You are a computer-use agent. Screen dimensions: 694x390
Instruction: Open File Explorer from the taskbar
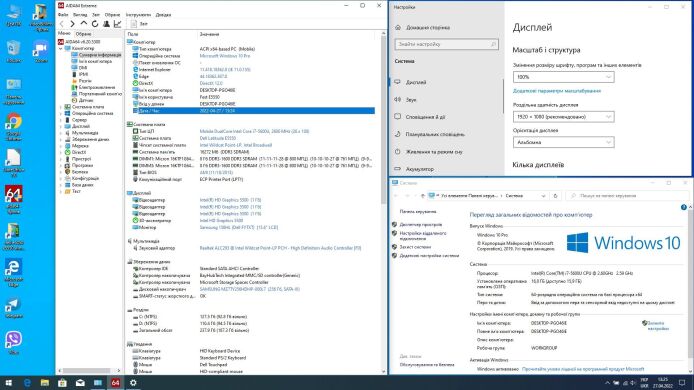coord(45,383)
